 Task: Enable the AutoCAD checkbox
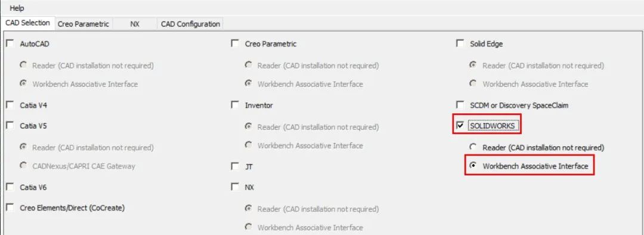[10, 43]
